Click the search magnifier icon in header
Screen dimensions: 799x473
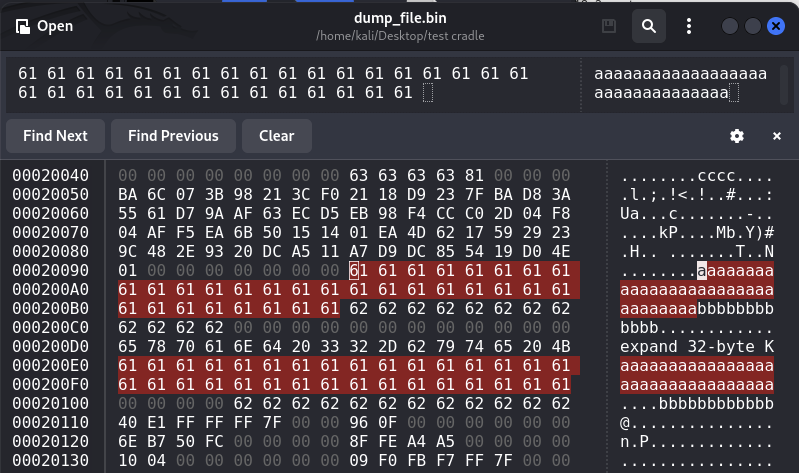(649, 26)
